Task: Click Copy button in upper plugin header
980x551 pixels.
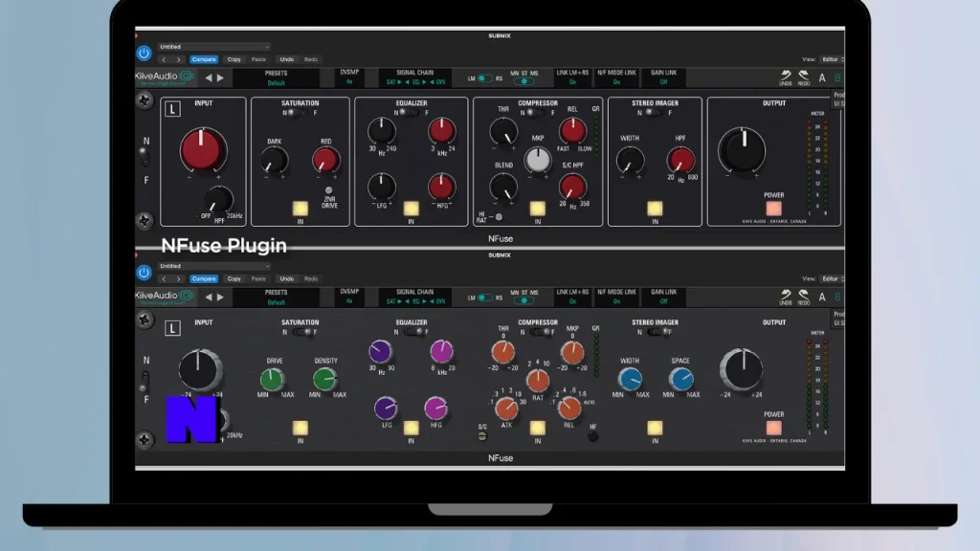Action: coord(234,59)
